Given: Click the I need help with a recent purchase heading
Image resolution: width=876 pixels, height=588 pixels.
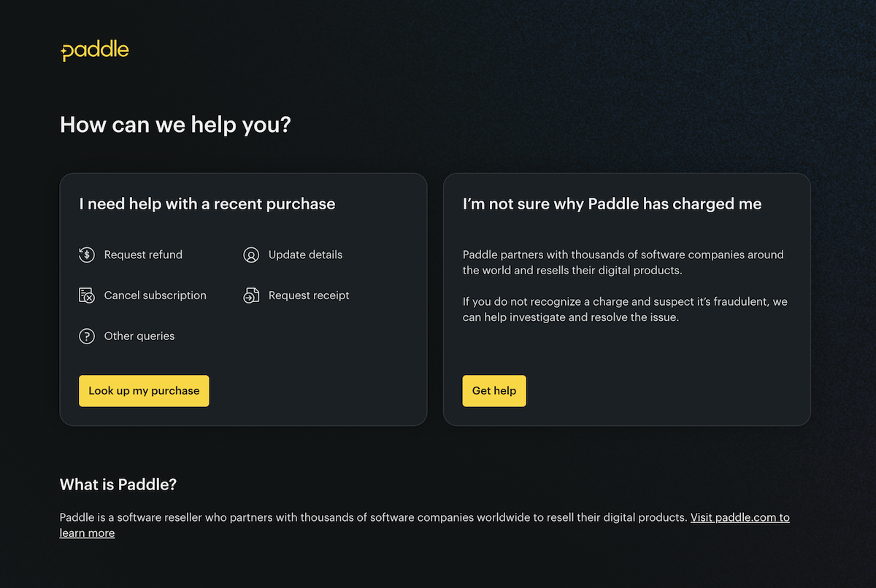Looking at the screenshot, I should pos(207,204).
